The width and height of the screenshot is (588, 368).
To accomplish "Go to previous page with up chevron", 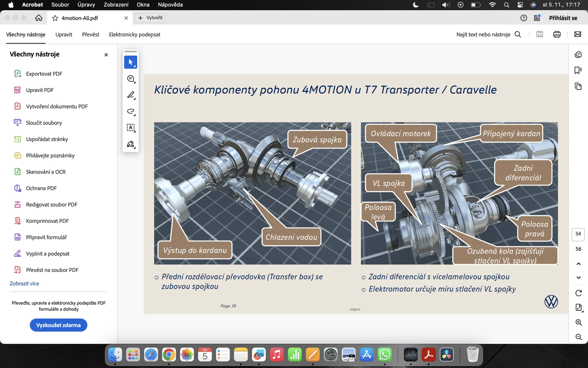I will click(x=578, y=264).
